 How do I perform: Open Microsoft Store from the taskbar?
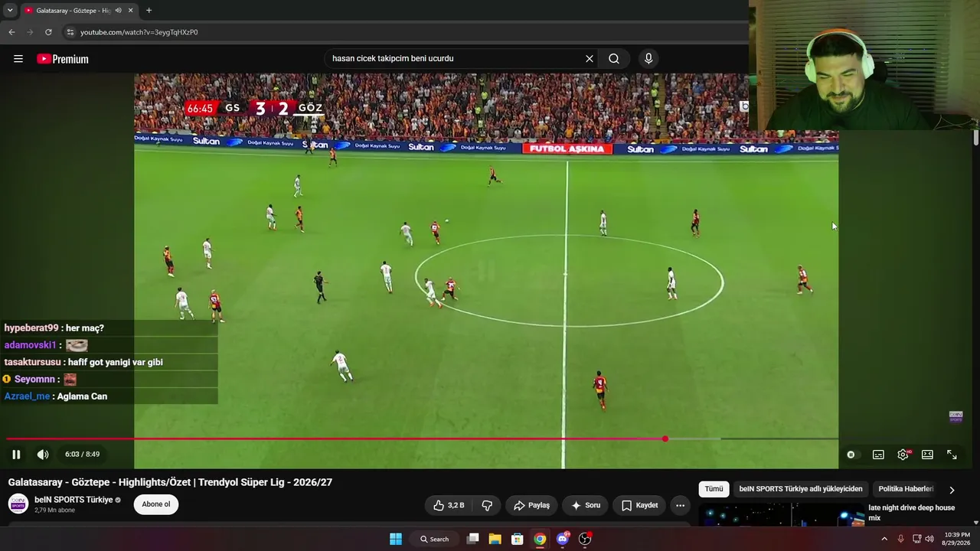tap(518, 539)
